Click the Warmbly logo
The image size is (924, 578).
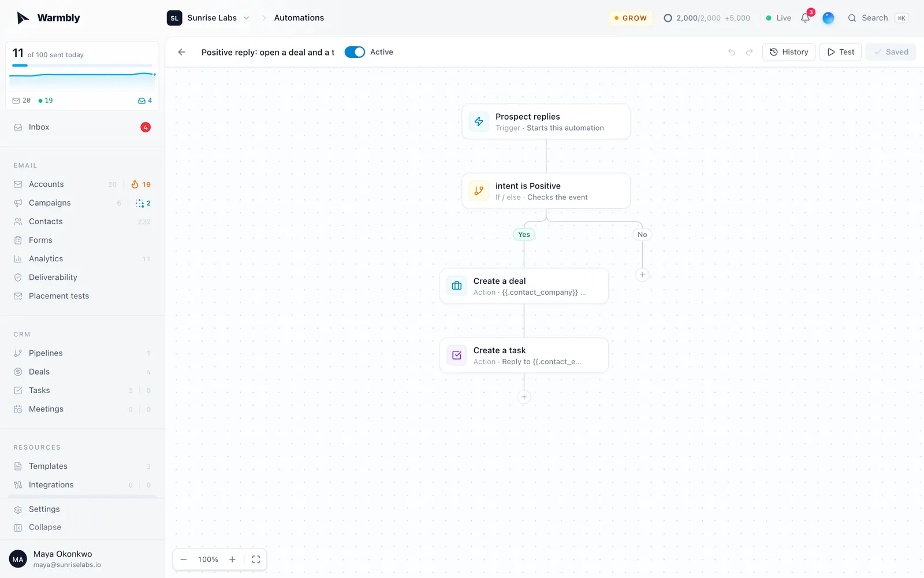point(49,18)
